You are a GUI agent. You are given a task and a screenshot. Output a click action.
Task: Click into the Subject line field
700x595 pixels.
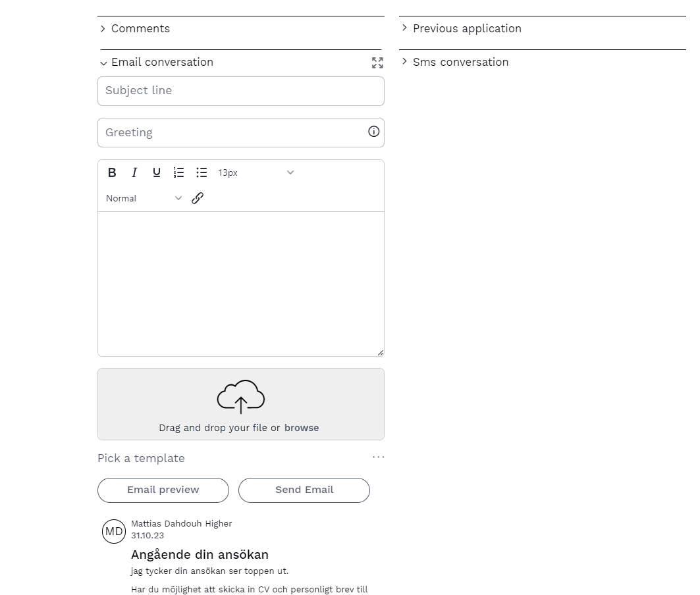(x=241, y=91)
